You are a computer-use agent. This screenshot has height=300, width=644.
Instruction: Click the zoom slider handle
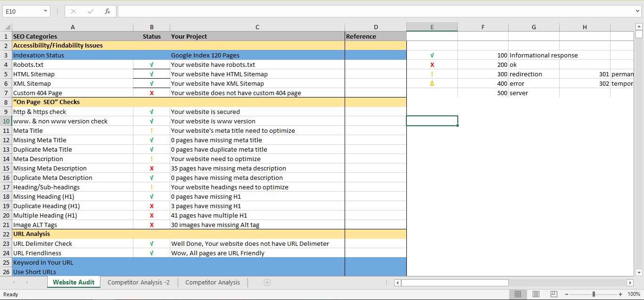click(593, 294)
